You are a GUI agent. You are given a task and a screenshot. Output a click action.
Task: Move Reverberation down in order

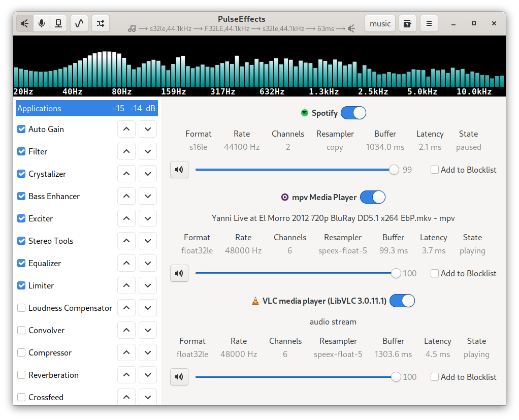click(x=148, y=375)
